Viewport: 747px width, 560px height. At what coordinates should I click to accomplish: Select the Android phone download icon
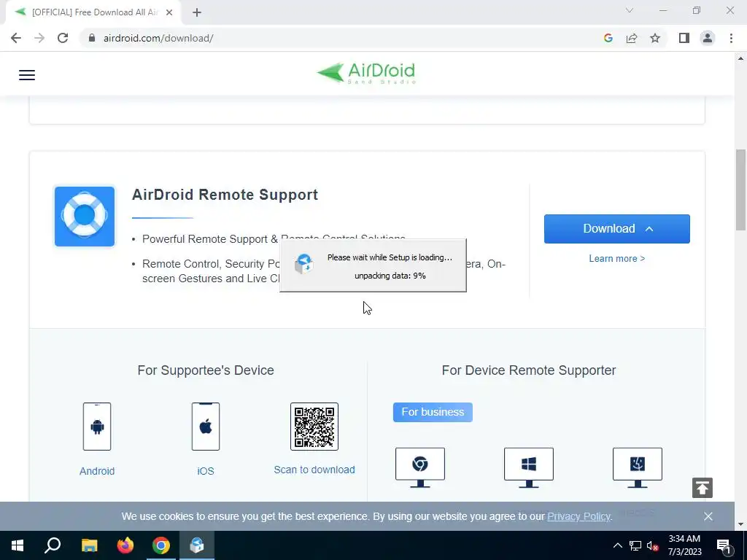click(x=97, y=427)
